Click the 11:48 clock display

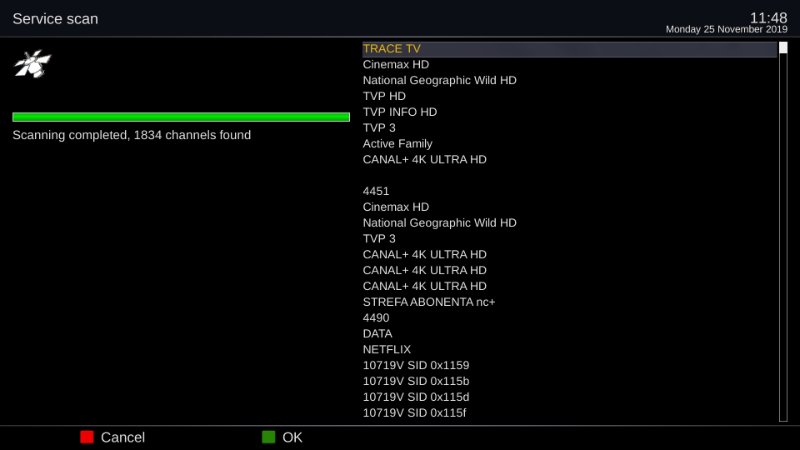click(768, 17)
